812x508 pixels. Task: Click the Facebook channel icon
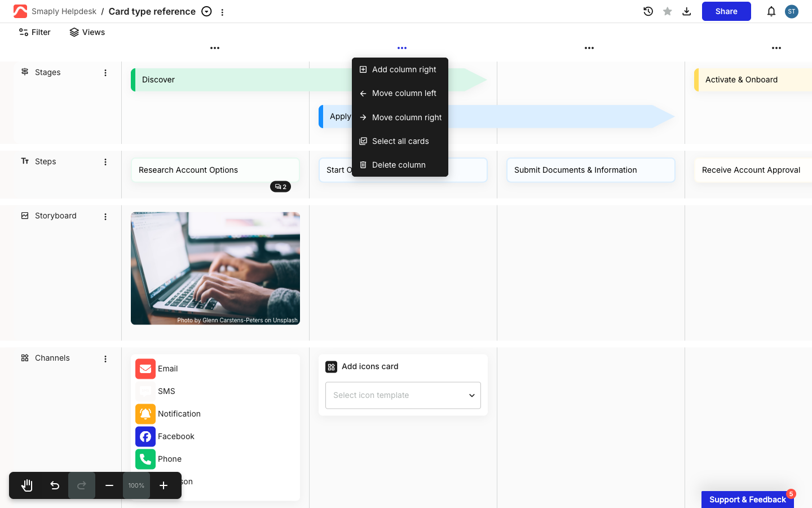pos(145,436)
